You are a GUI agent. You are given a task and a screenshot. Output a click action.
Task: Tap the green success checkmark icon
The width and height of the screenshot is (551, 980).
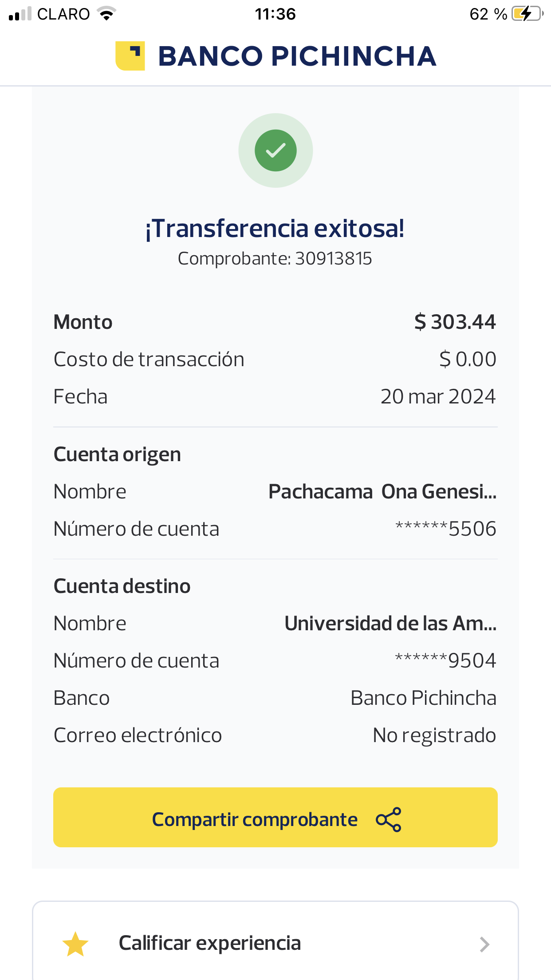tap(275, 150)
